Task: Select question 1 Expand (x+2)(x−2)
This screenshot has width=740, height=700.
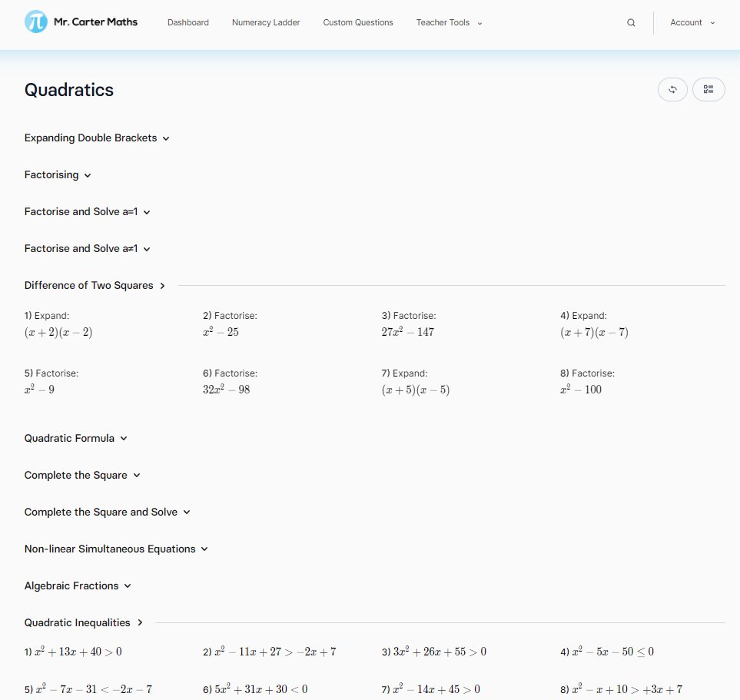Action: click(x=58, y=325)
